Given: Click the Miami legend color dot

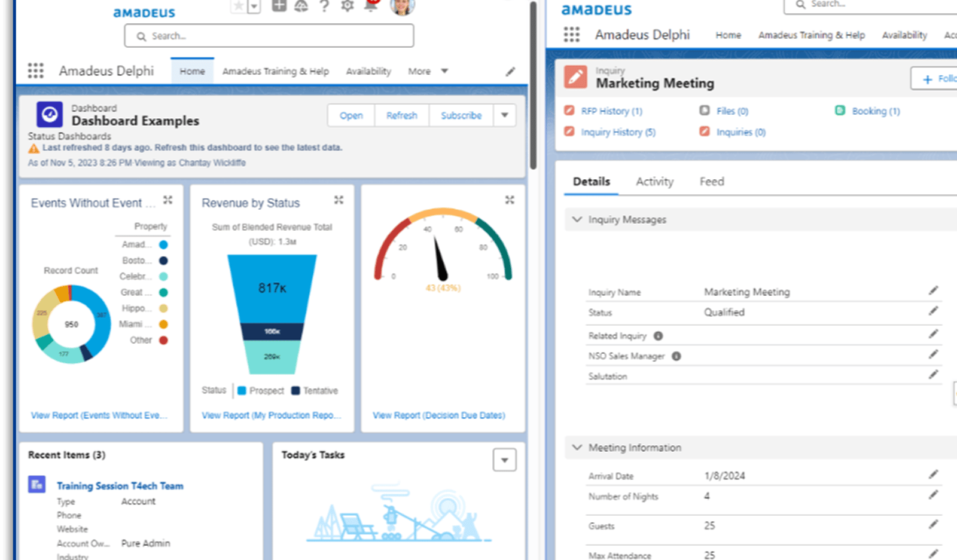Looking at the screenshot, I should (x=163, y=324).
